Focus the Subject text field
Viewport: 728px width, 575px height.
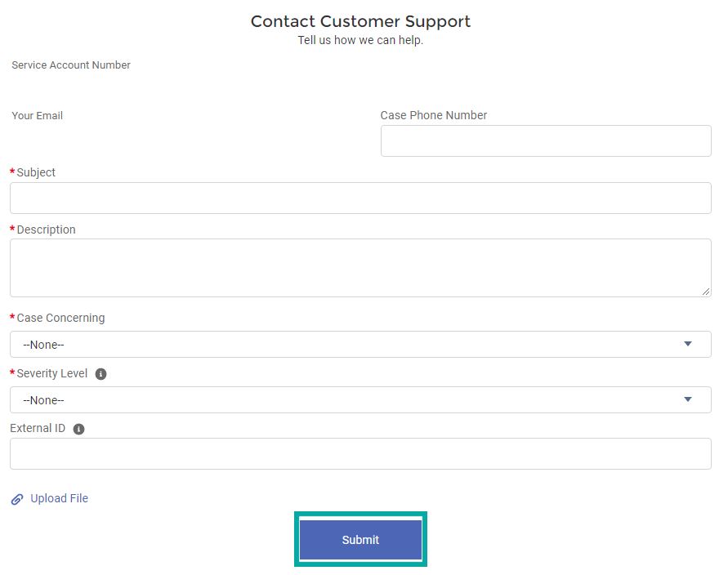point(360,198)
